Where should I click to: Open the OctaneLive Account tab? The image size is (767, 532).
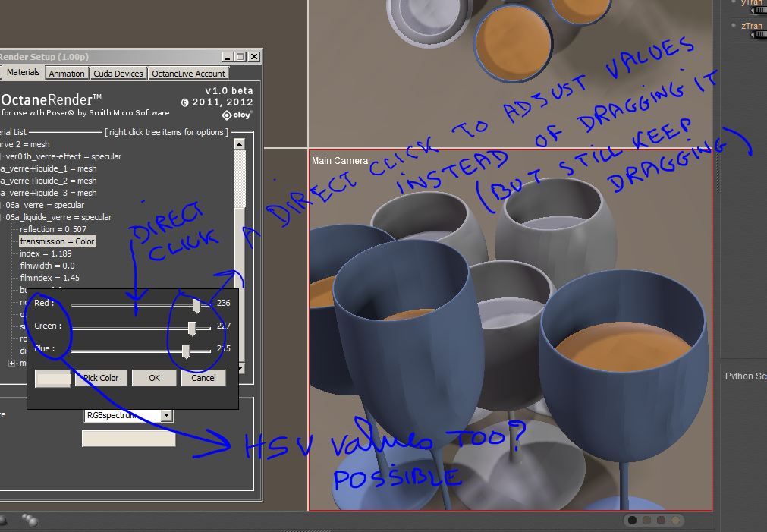click(188, 74)
